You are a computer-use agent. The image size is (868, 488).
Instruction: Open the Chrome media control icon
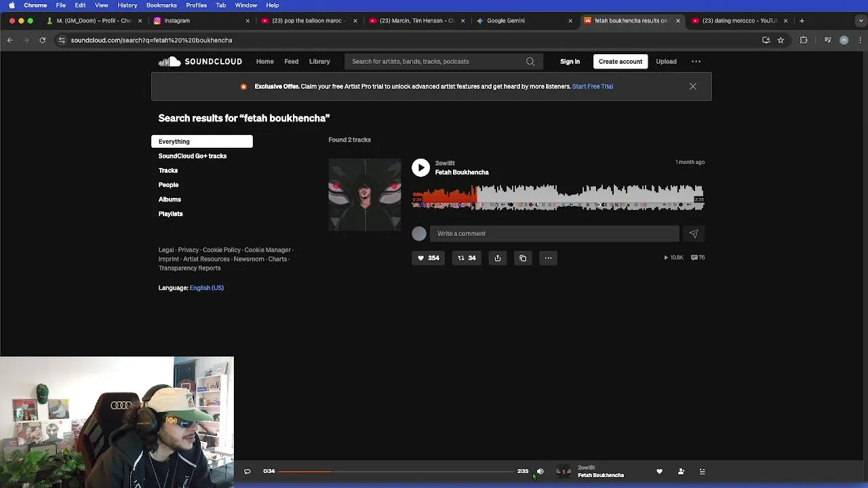pyautogui.click(x=827, y=41)
